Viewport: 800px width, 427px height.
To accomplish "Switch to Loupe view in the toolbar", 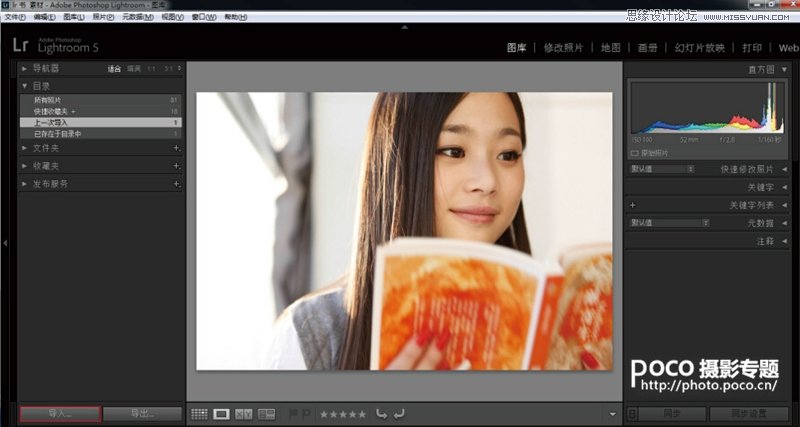I will (x=221, y=414).
